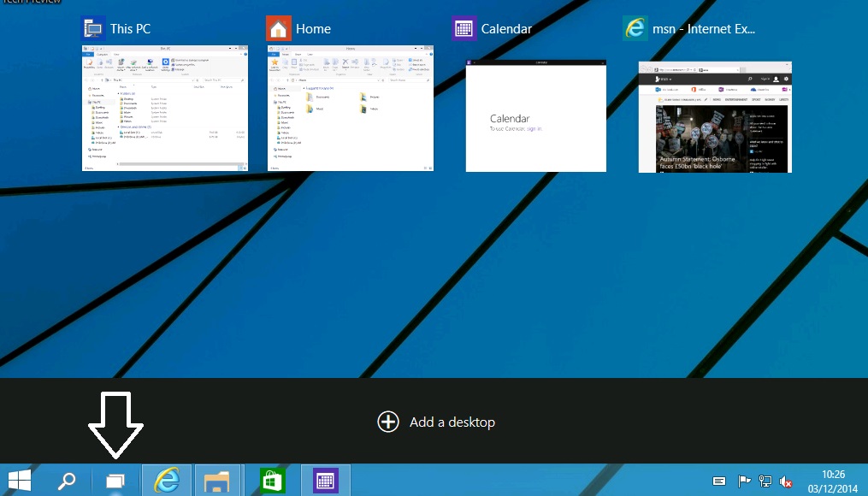Open the msn browser window thumbnail
This screenshot has width=868, height=496.
(x=715, y=116)
